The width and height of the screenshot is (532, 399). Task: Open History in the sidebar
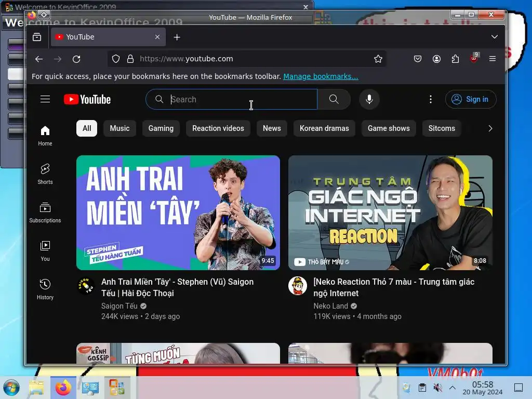pos(45,289)
